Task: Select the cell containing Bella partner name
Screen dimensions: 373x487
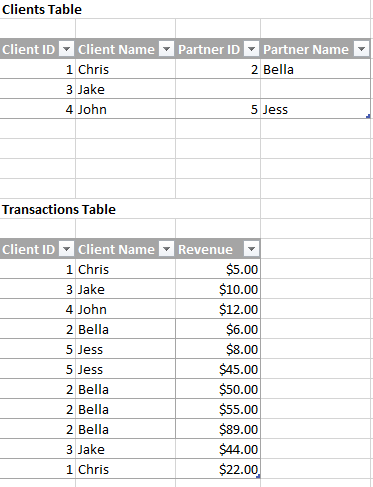Action: 315,69
